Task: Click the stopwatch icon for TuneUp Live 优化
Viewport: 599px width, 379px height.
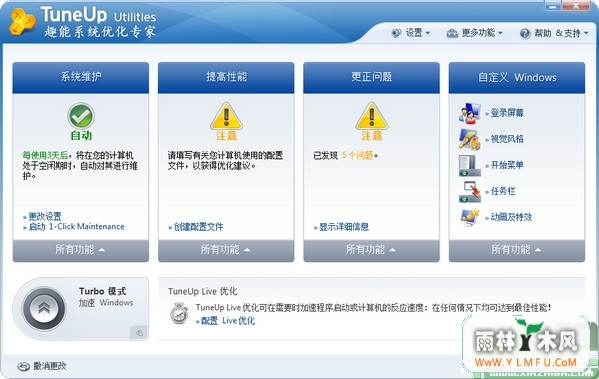Action: (179, 314)
